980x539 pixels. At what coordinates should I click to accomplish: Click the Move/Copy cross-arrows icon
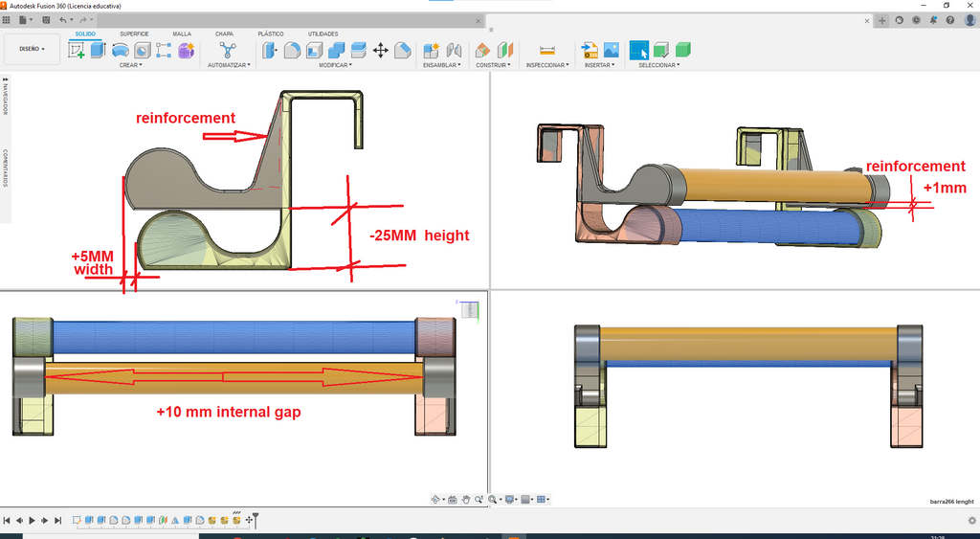pyautogui.click(x=381, y=51)
